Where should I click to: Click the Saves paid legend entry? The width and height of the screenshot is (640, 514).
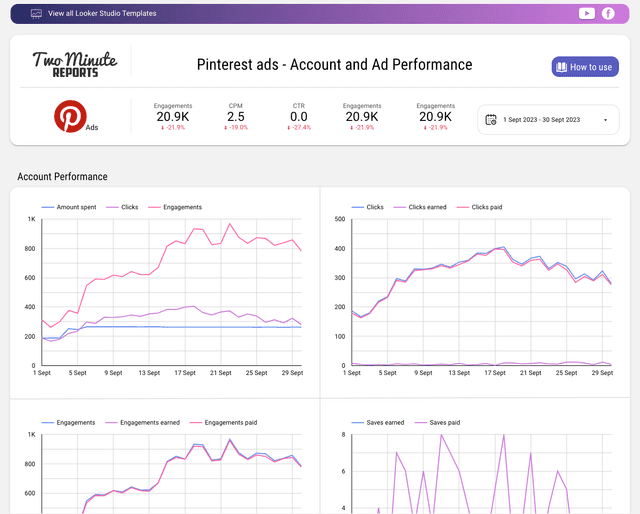coord(438,423)
